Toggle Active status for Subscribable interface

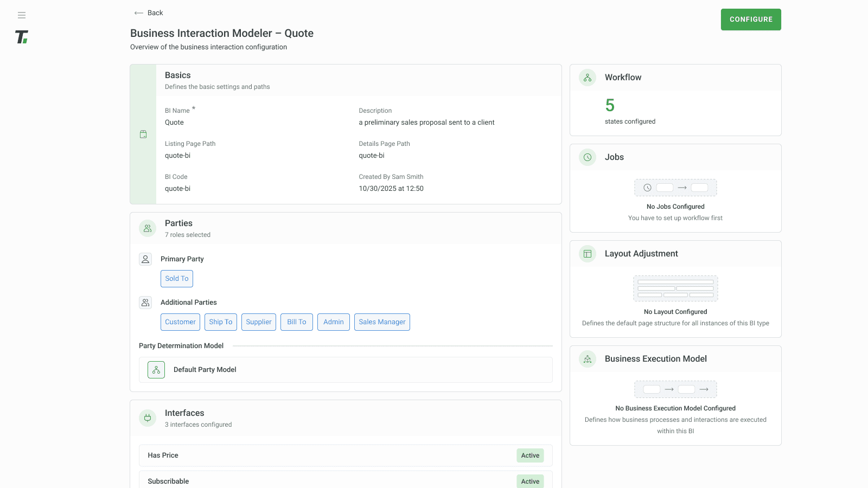pos(530,481)
